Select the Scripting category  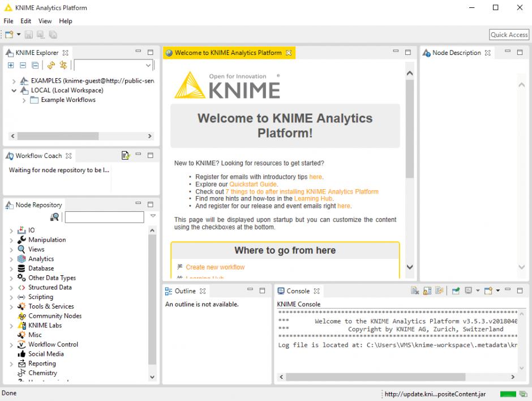click(41, 297)
